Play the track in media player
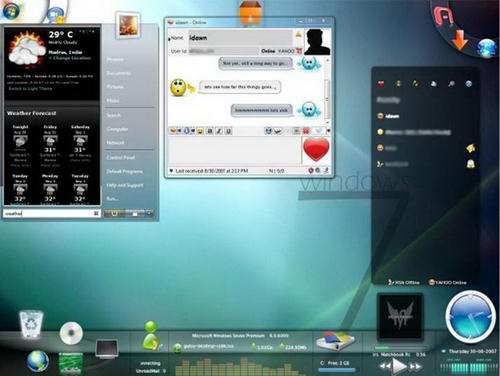This screenshot has height=376, width=500. click(x=399, y=366)
